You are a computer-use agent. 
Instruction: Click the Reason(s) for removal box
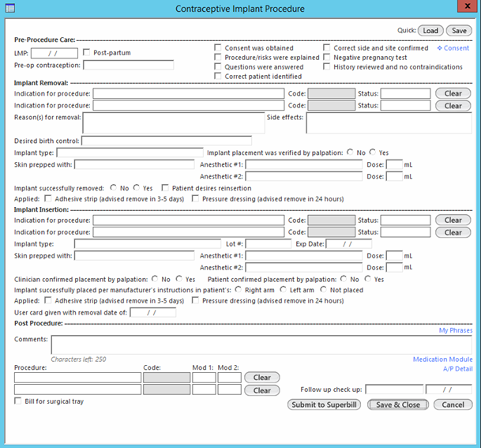click(174, 122)
